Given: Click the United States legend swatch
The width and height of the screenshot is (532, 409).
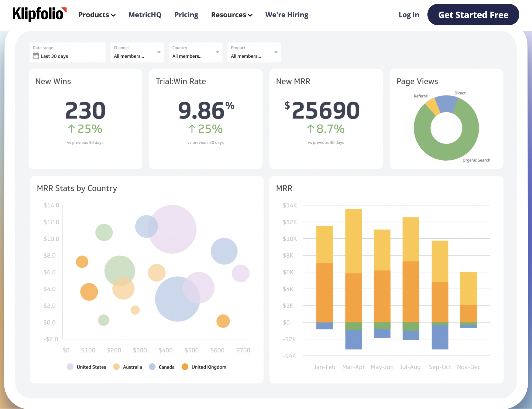Looking at the screenshot, I should point(70,367).
